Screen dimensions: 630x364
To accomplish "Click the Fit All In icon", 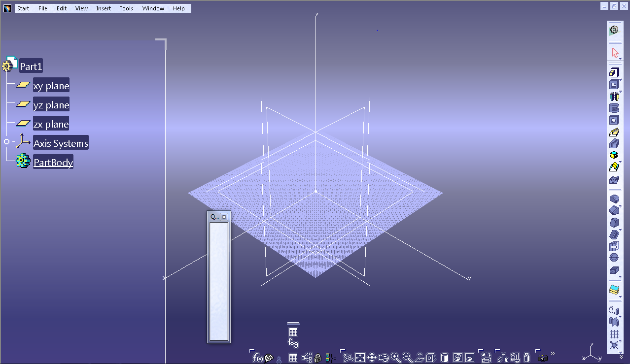I will (360, 357).
